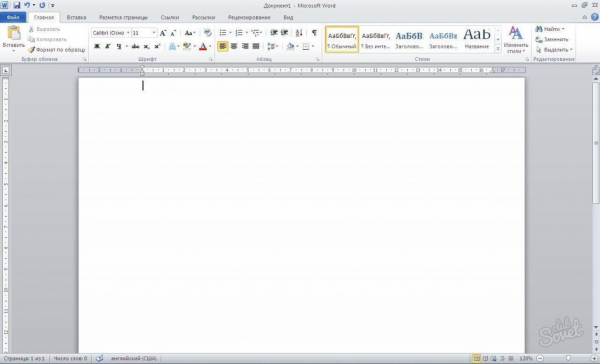Click the font color red A swatch
This screenshot has width=600, height=364.
(203, 46)
